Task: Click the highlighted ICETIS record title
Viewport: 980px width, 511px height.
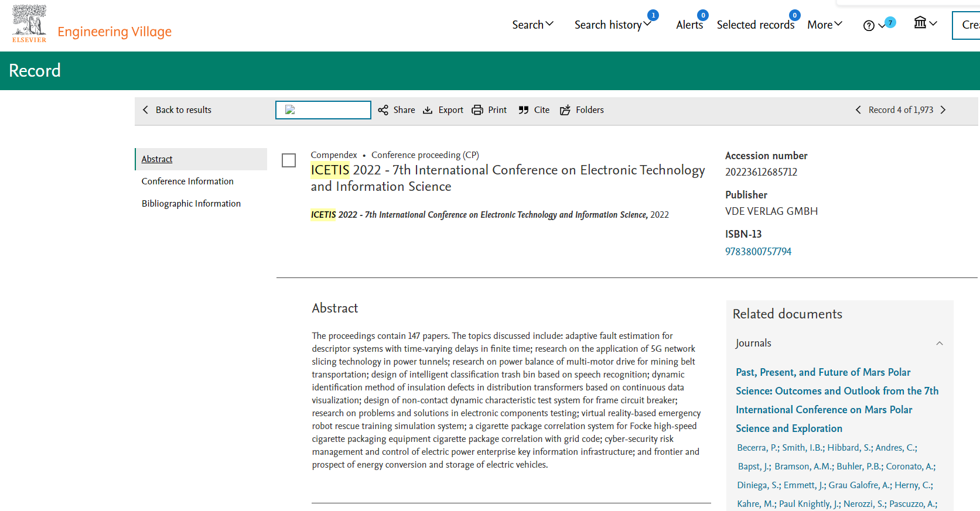Action: pos(508,178)
